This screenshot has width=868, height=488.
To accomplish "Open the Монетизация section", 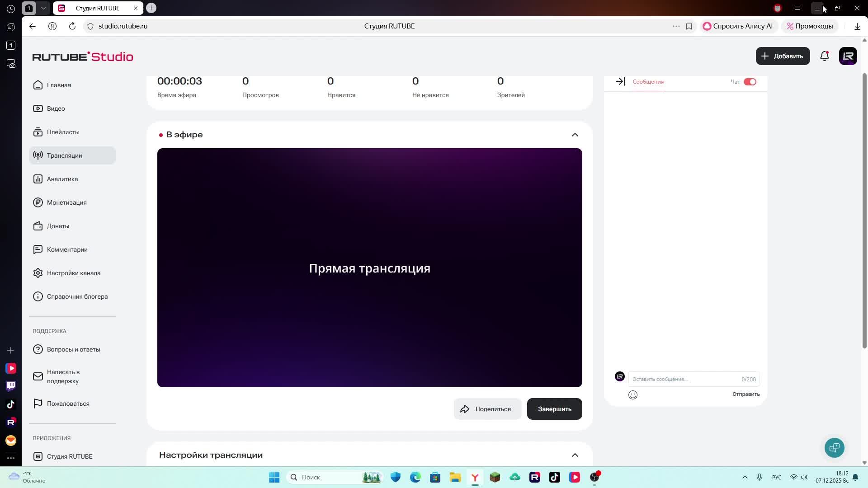I will (x=67, y=202).
